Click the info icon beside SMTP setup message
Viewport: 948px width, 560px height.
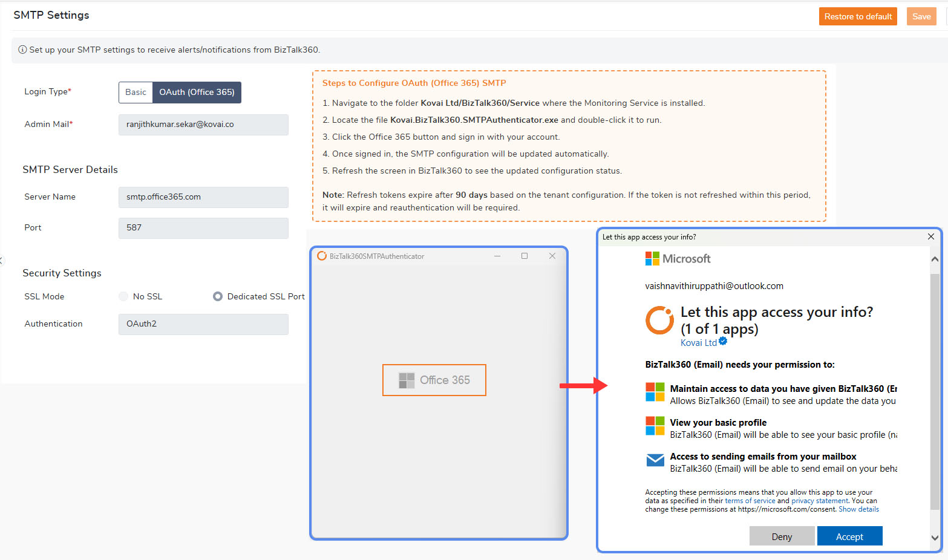click(22, 50)
